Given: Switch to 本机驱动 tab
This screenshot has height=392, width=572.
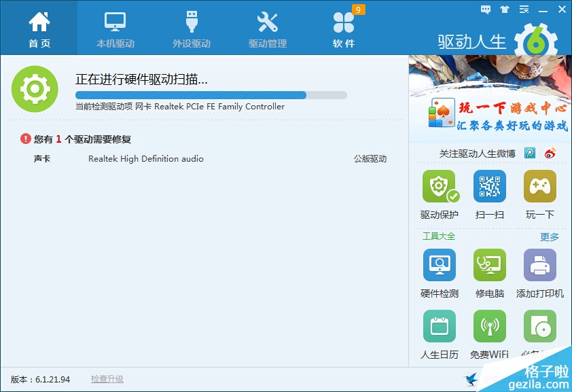Looking at the screenshot, I should tap(115, 30).
